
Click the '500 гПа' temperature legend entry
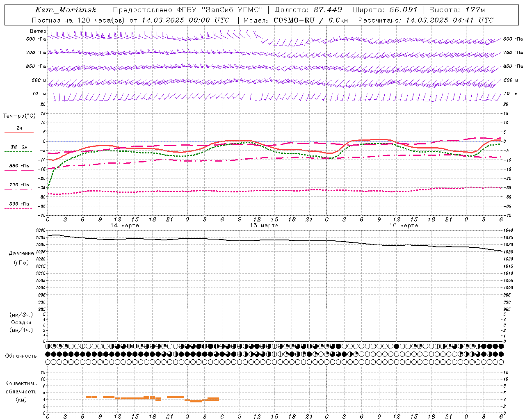(x=19, y=204)
